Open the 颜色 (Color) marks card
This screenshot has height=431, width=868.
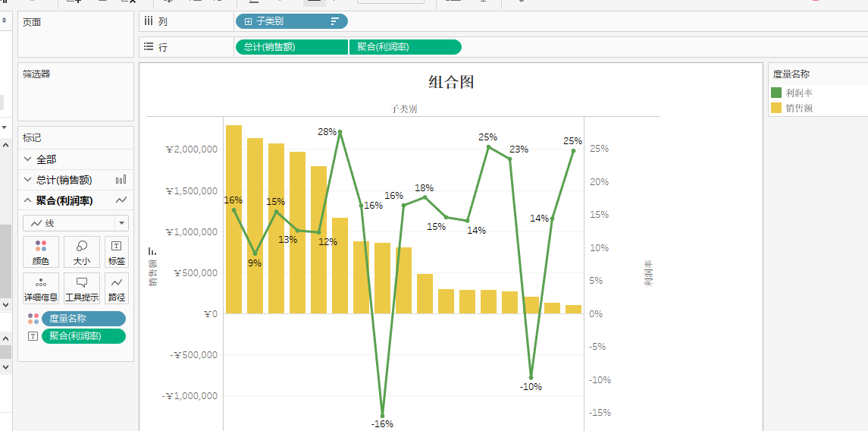(40, 252)
